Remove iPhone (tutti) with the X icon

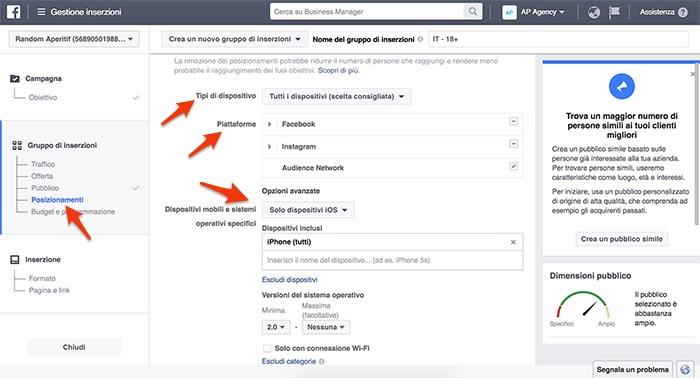[x=513, y=242]
